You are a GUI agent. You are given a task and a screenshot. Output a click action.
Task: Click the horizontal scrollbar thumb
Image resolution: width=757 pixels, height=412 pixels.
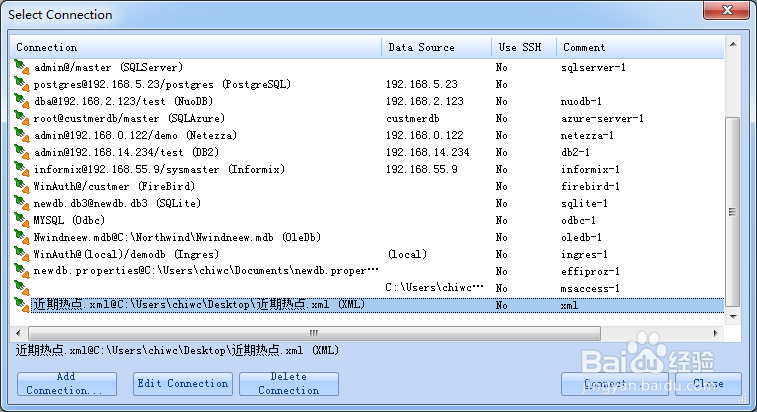click(x=314, y=333)
